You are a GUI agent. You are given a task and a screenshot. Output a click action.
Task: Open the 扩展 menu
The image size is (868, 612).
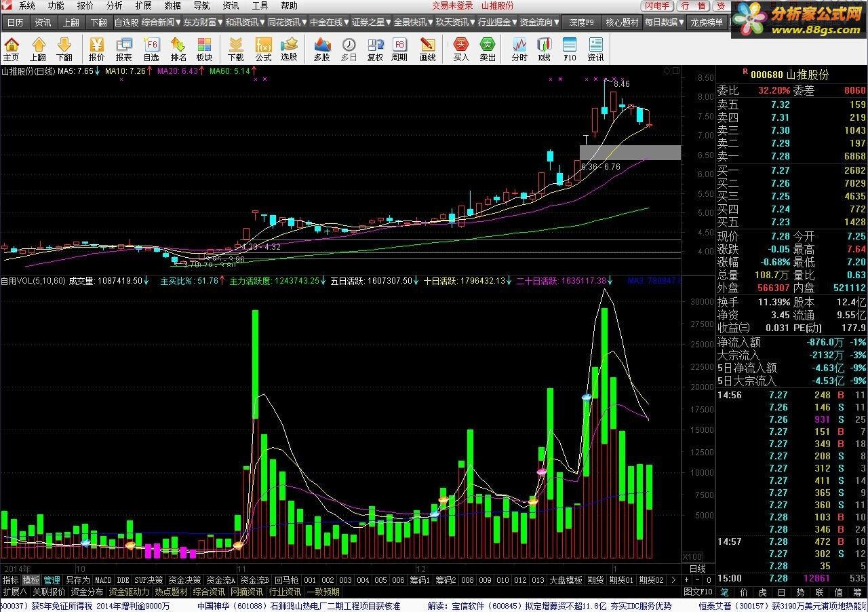(144, 5)
